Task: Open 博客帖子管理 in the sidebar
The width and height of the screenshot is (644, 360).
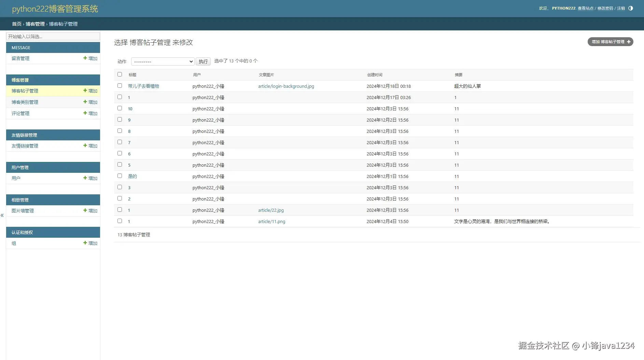Action: coord(25,91)
